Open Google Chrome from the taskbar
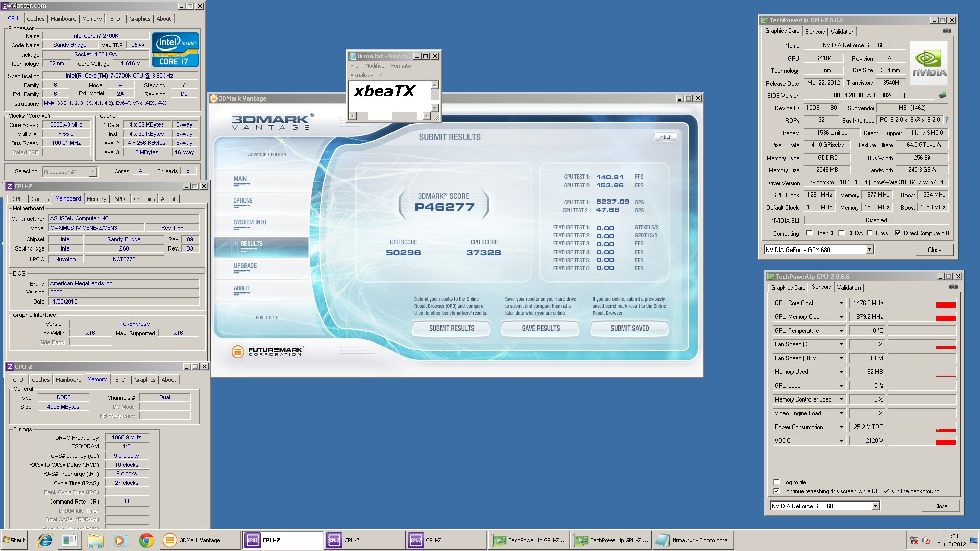The width and height of the screenshot is (980, 551). click(146, 540)
